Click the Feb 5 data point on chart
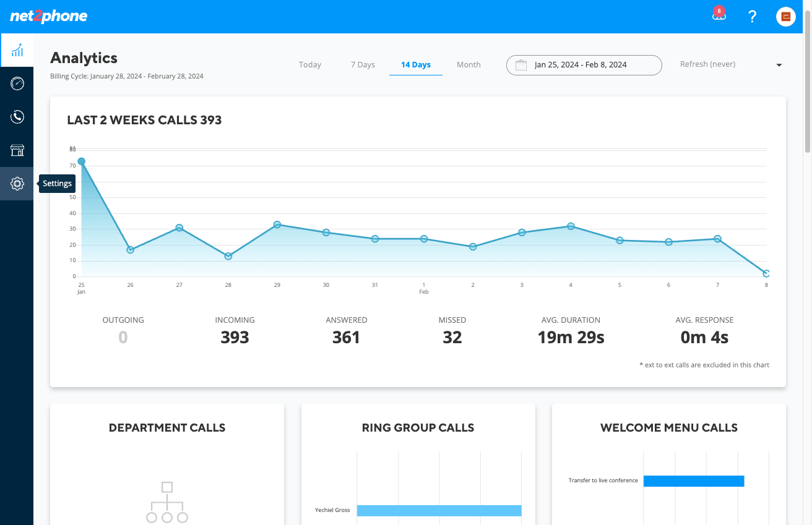This screenshot has height=525, width=812. click(620, 241)
